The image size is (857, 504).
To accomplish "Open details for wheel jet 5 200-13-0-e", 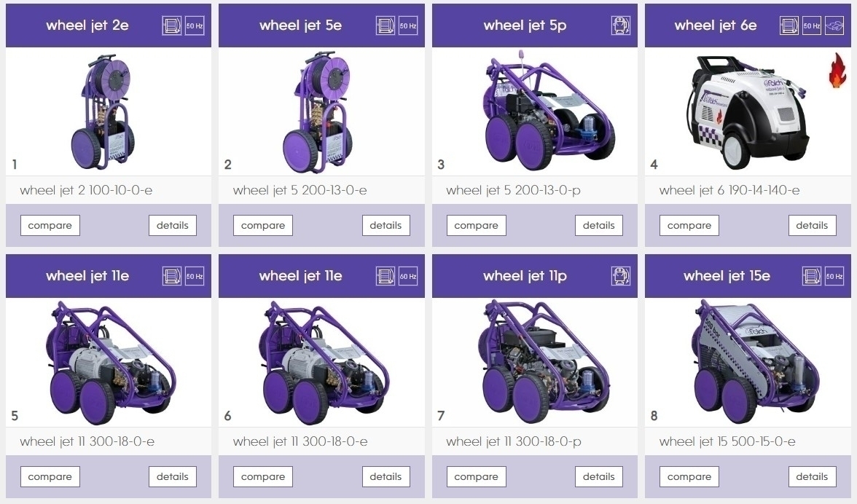I will (386, 226).
